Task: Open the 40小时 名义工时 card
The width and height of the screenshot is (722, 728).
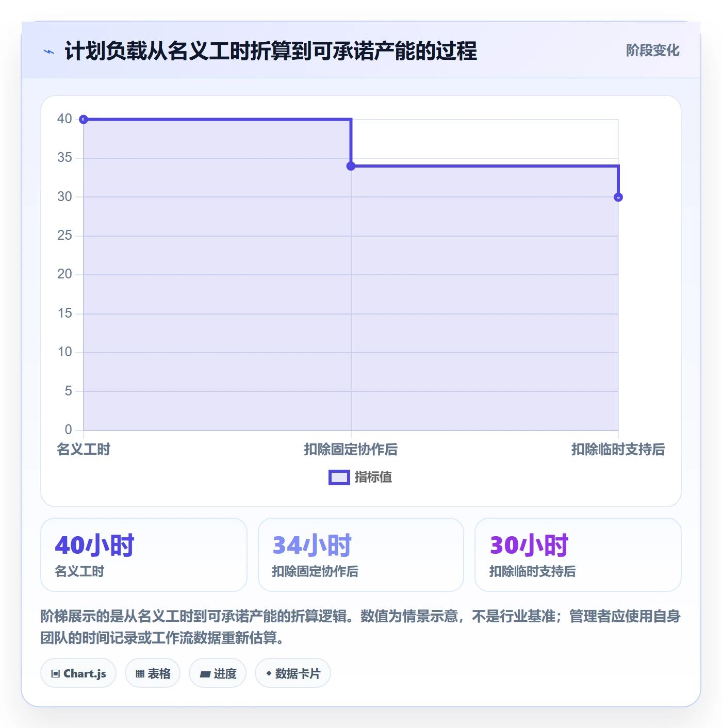Action: click(144, 555)
